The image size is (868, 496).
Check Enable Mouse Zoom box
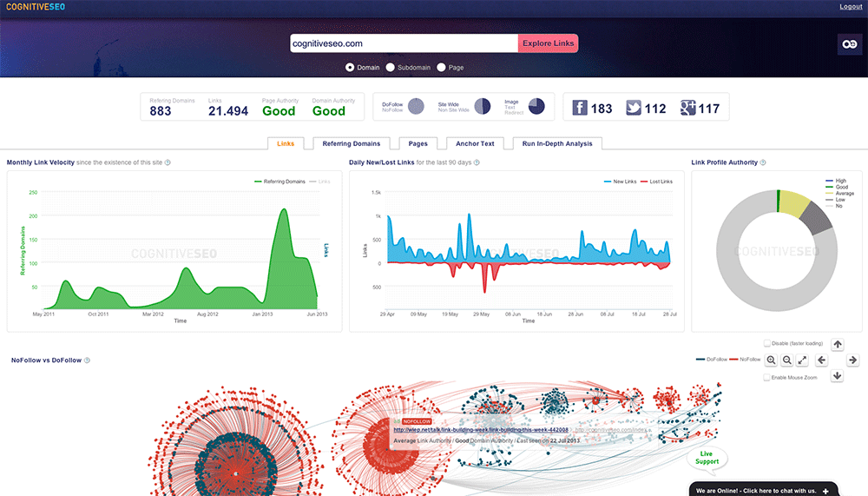(766, 377)
